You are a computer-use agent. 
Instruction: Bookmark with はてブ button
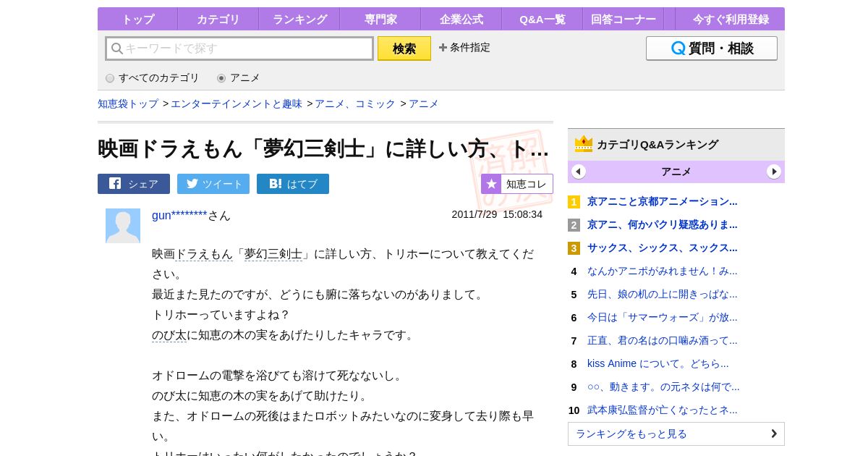[x=293, y=184]
